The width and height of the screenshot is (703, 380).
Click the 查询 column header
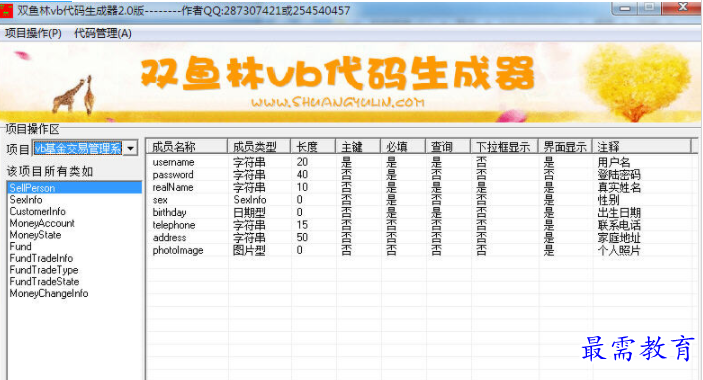pos(448,147)
